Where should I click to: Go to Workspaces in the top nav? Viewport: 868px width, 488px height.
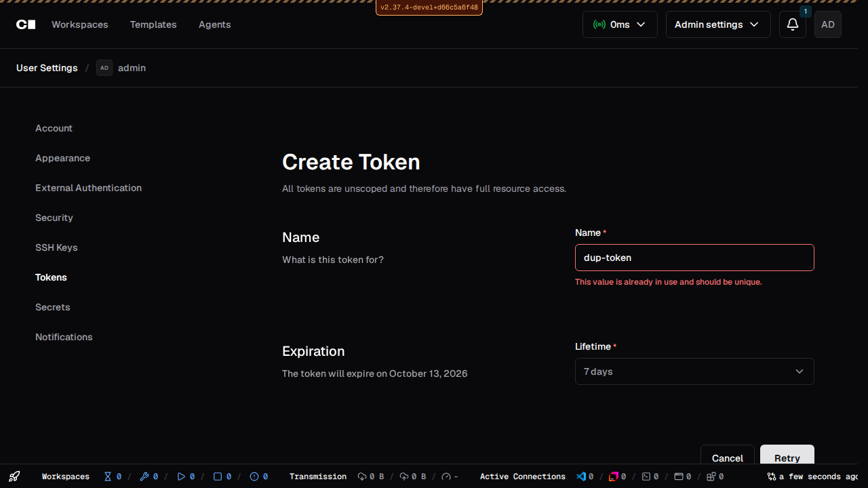pyautogui.click(x=80, y=24)
